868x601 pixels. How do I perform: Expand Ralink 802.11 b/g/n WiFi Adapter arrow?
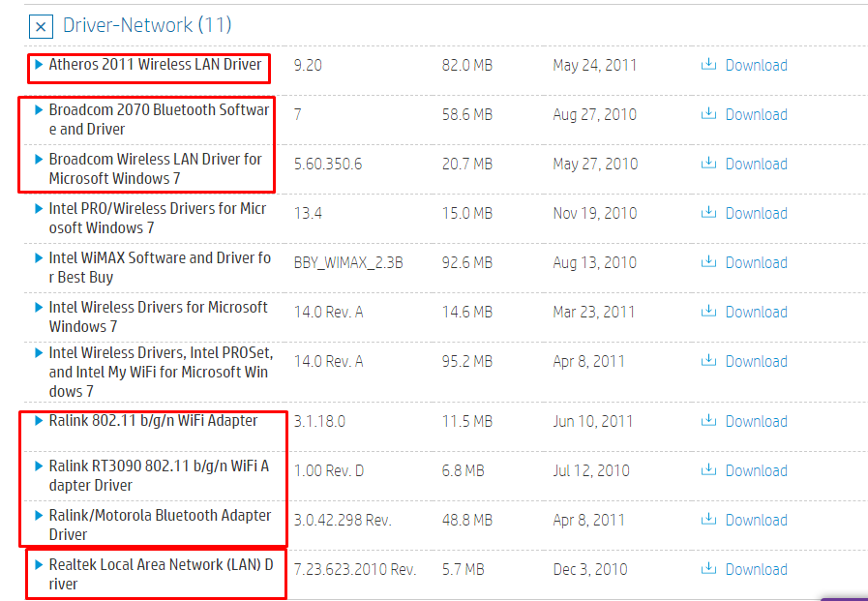39,420
